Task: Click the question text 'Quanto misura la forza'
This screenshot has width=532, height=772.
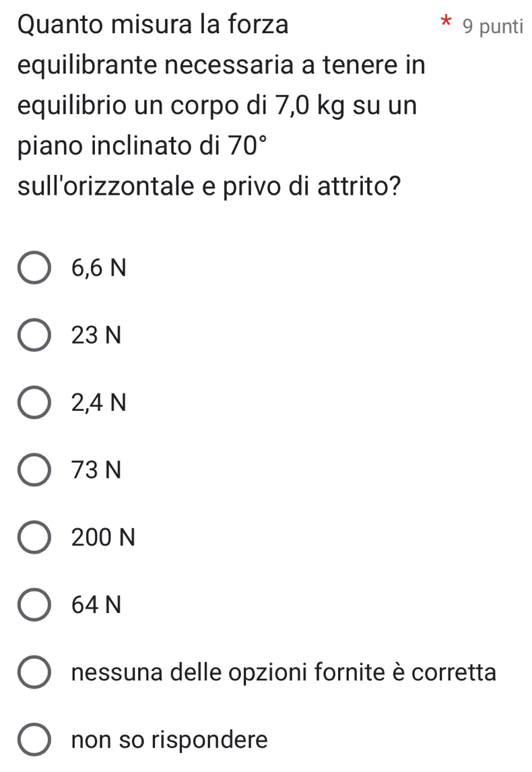Action: tap(153, 24)
